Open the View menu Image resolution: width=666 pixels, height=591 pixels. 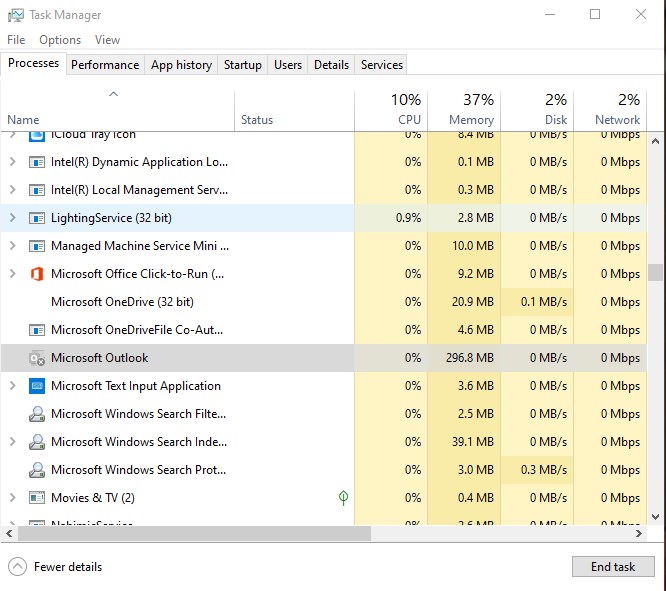107,40
